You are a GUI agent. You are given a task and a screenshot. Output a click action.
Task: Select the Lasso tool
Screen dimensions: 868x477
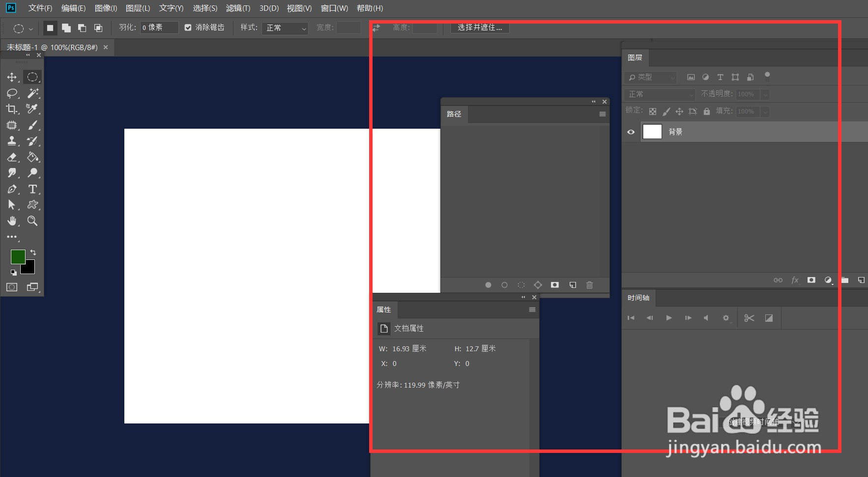[x=12, y=93]
